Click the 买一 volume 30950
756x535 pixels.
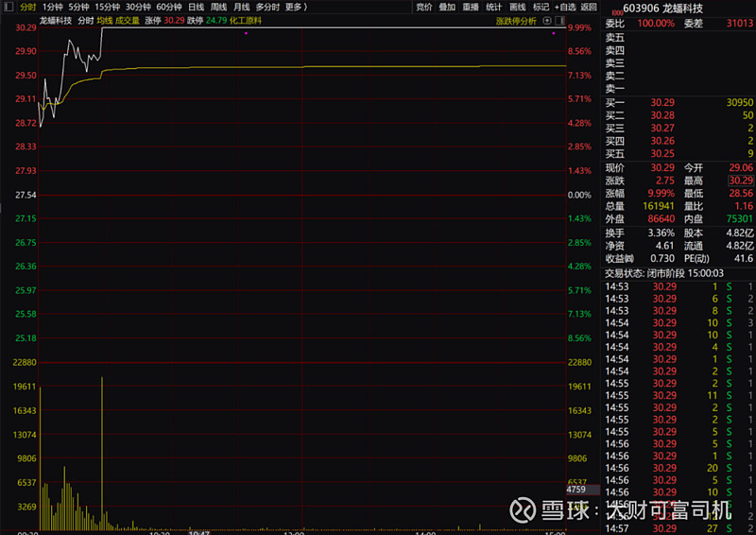point(740,102)
